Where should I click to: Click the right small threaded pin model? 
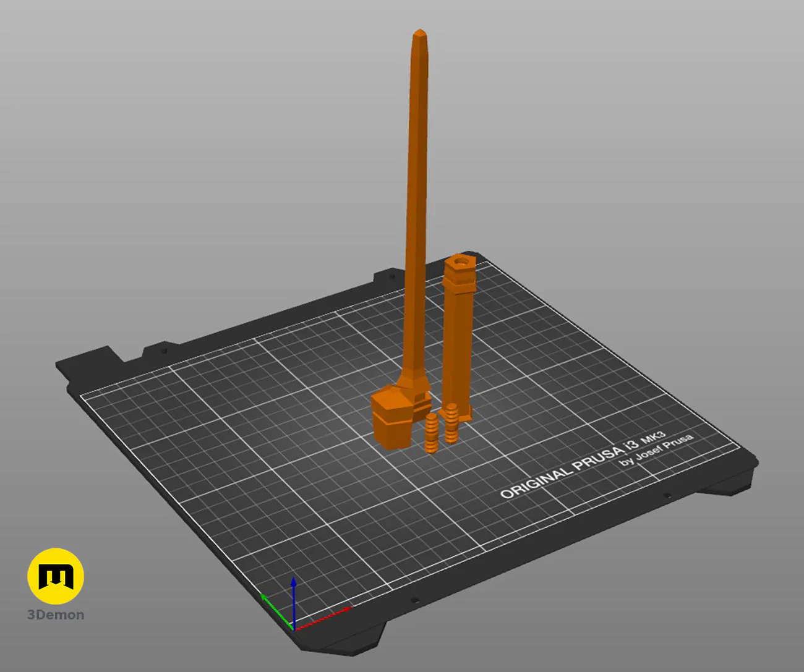click(x=451, y=423)
